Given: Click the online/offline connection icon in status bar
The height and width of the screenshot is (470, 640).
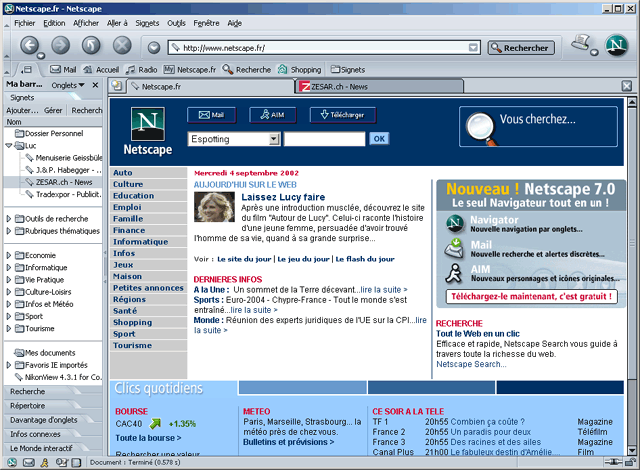Looking at the screenshot, I should point(613,462).
